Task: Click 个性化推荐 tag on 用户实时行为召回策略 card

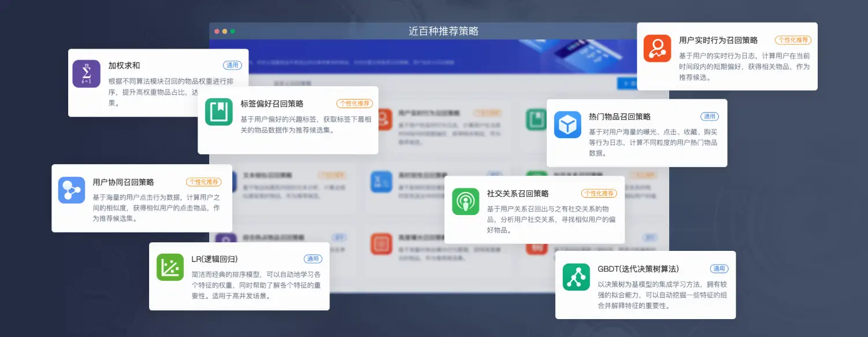Action: click(x=793, y=40)
